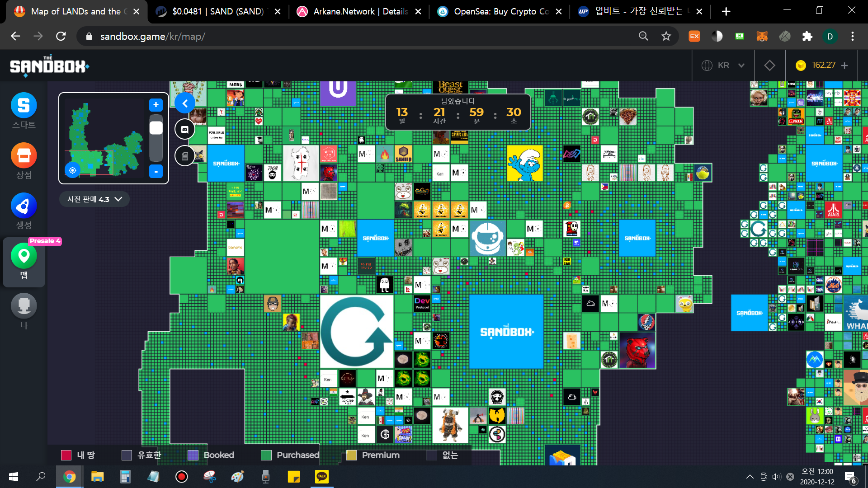Select the astronaut helmet land tile
868x488 pixels.
click(487, 238)
